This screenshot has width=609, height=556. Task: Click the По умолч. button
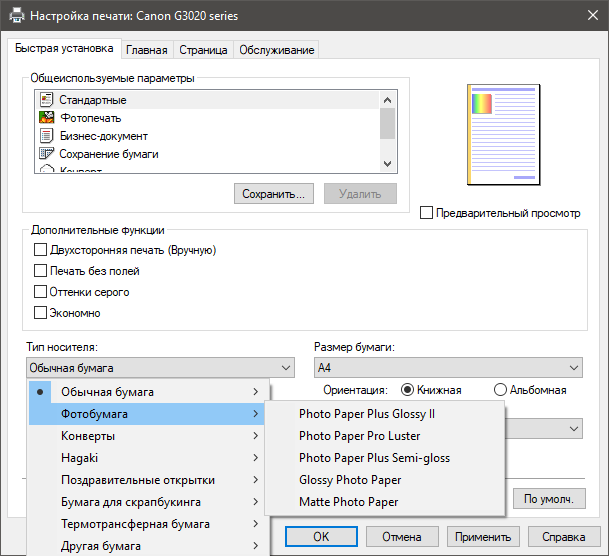pos(549,499)
